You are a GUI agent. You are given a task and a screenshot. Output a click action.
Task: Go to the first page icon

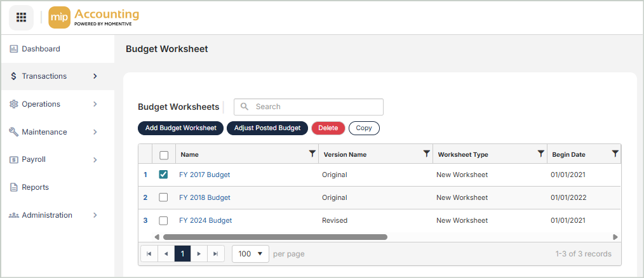click(x=149, y=254)
